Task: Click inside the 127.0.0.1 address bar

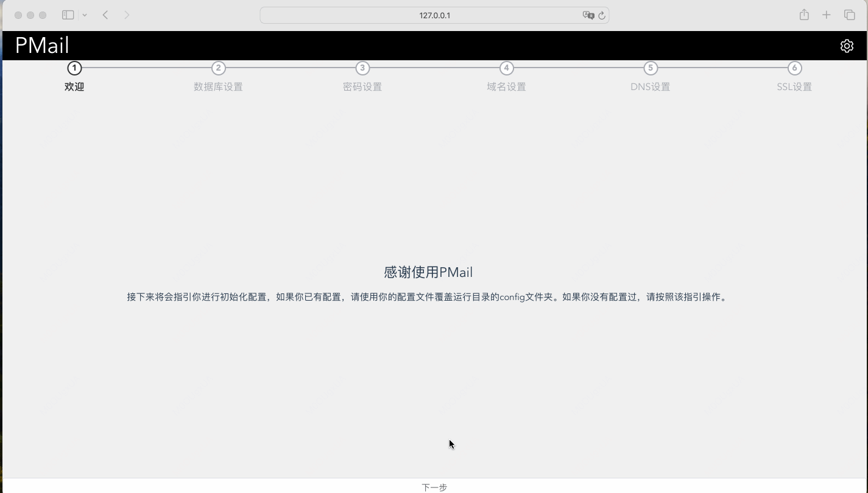Action: coord(434,15)
